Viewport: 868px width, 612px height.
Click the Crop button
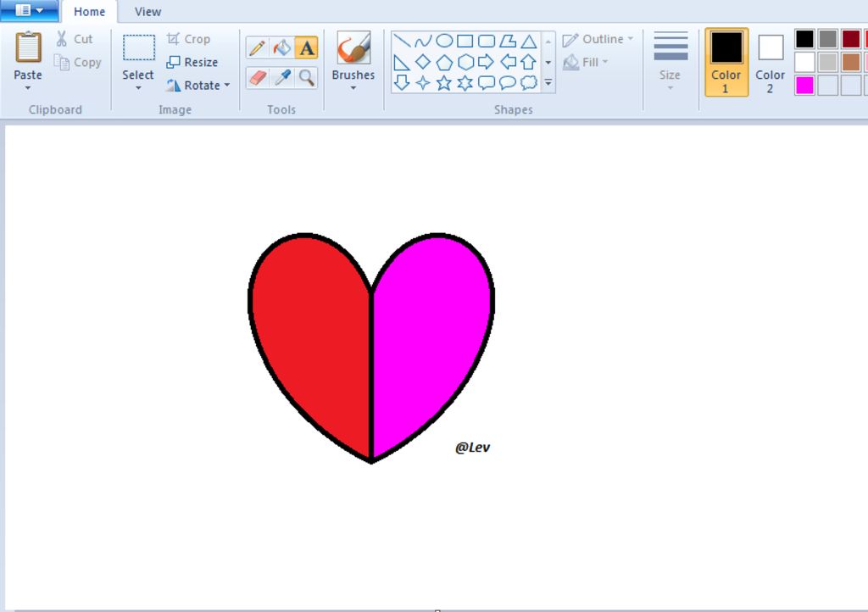[189, 39]
